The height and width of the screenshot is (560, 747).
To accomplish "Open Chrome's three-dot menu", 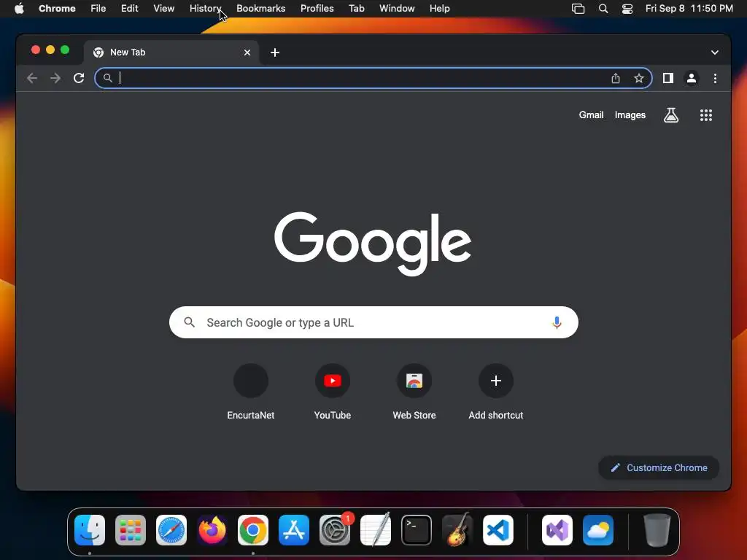I will (715, 78).
